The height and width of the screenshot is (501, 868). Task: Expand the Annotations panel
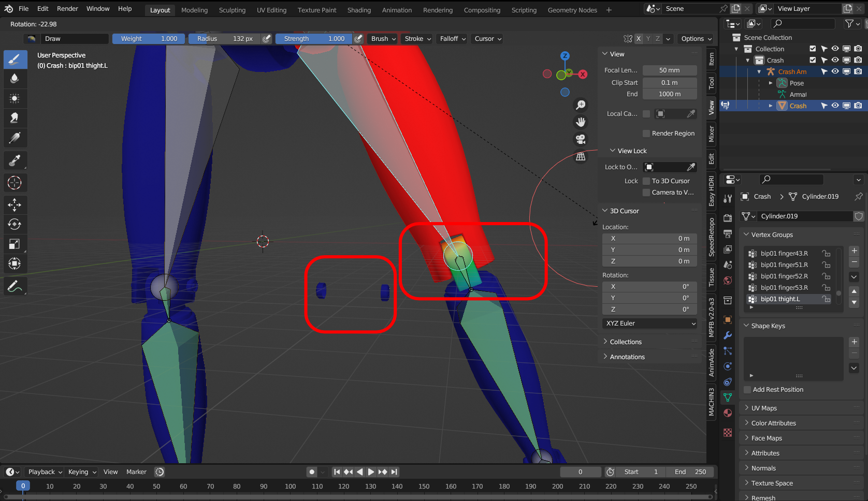(x=627, y=357)
